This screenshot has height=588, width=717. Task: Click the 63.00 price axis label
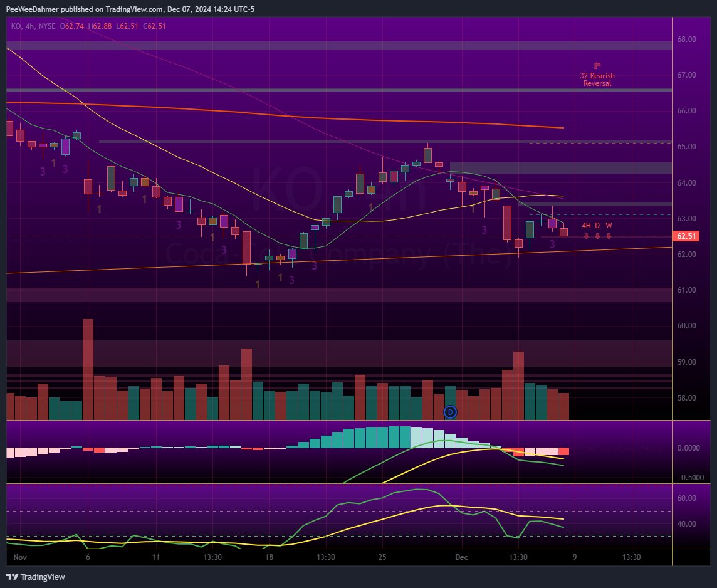tap(686, 219)
